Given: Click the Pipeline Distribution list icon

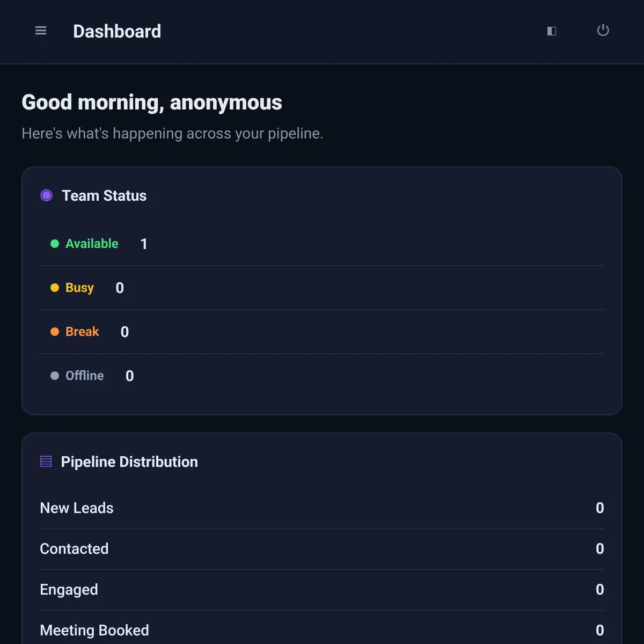Looking at the screenshot, I should 46,462.
